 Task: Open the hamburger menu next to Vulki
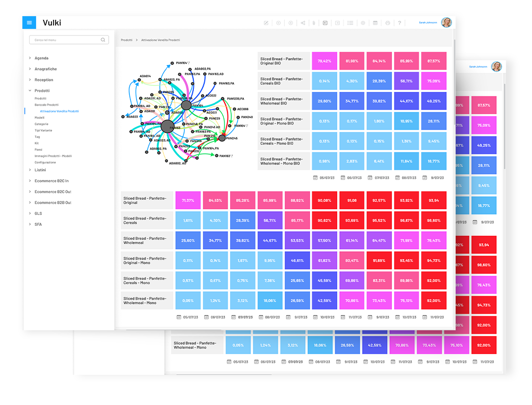point(29,23)
